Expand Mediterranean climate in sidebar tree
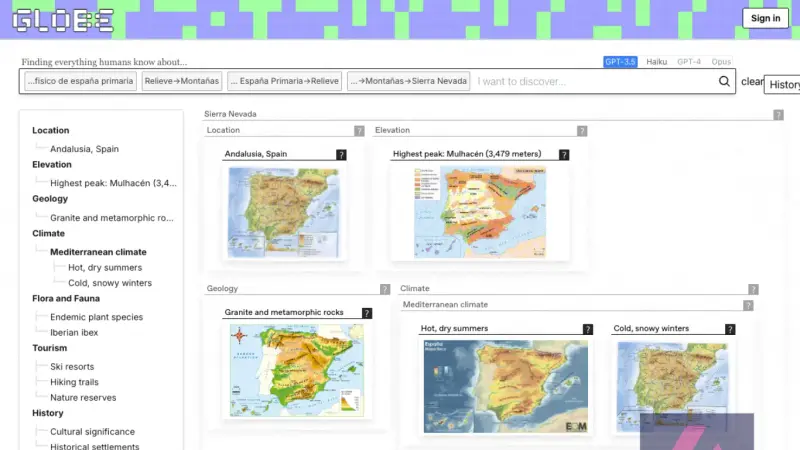 pos(98,252)
